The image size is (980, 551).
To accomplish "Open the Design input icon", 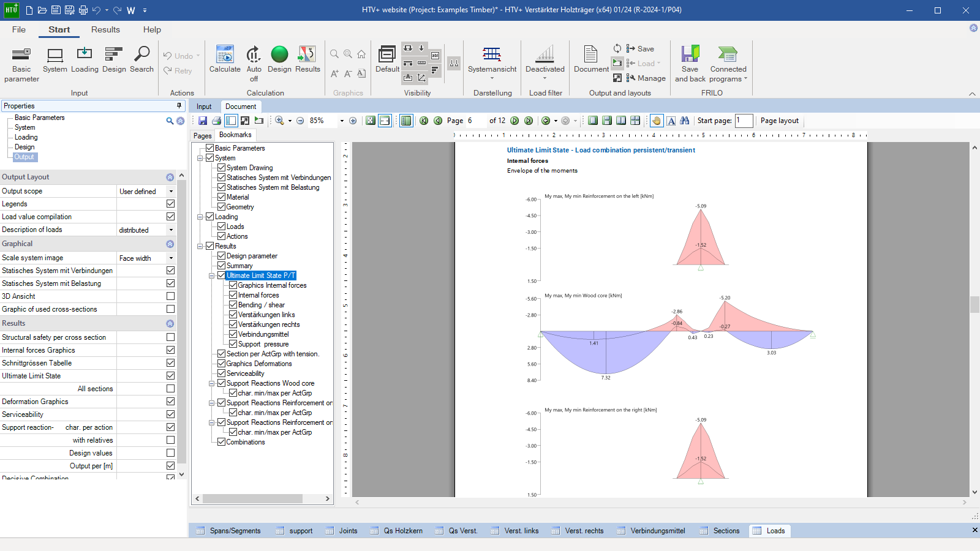I will (114, 60).
